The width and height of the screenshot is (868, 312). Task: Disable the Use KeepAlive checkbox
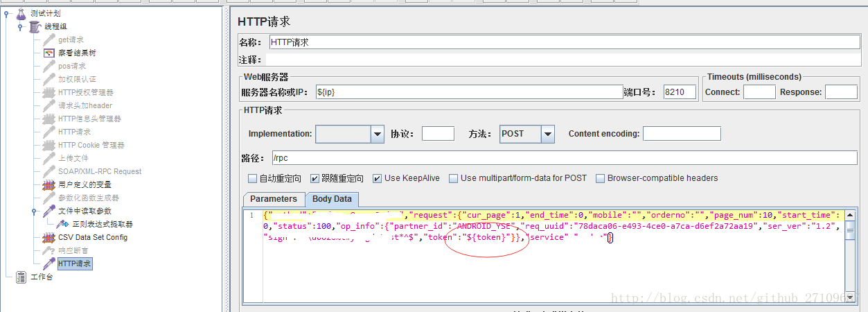click(x=377, y=178)
